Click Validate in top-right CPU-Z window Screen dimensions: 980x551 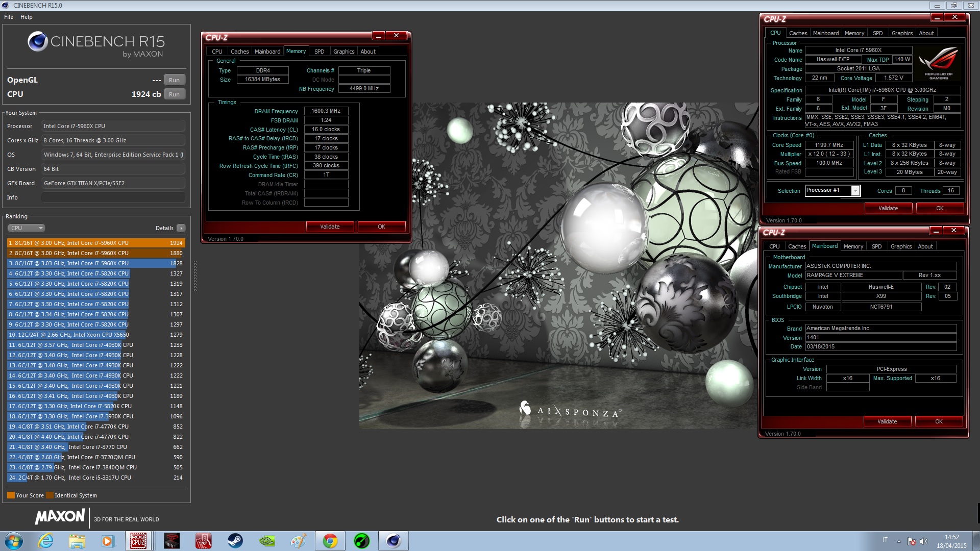pyautogui.click(x=888, y=208)
